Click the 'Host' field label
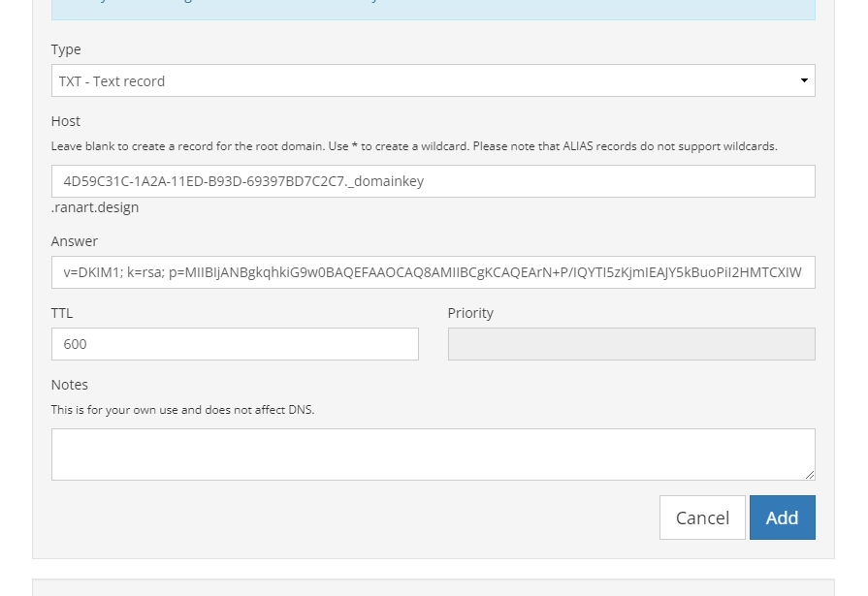Image resolution: width=868 pixels, height=596 pixels. coord(66,121)
